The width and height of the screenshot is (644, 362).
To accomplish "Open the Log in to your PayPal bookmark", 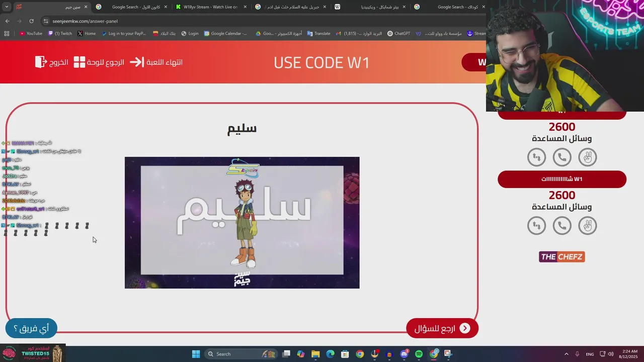I will [124, 34].
